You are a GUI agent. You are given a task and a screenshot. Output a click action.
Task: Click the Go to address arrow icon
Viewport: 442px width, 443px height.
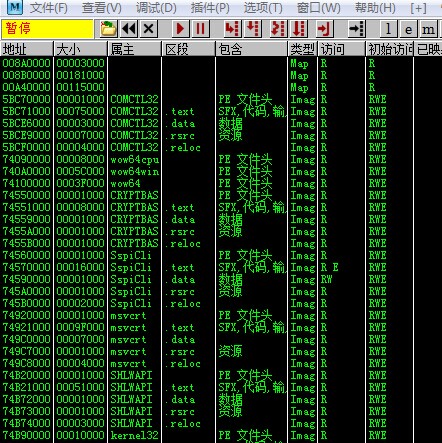[356, 29]
